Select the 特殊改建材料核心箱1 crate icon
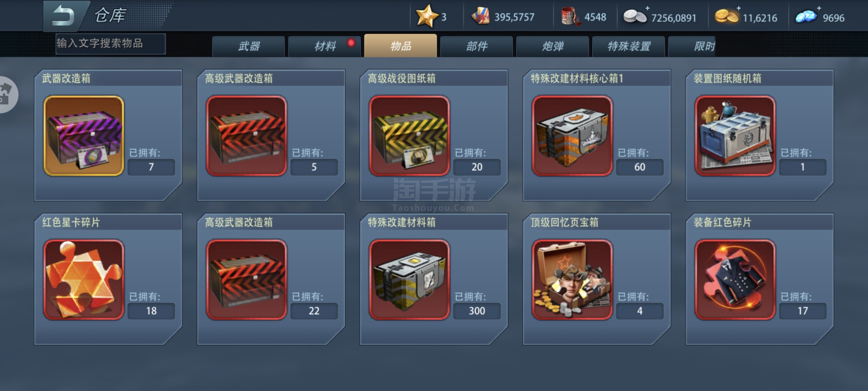Image resolution: width=868 pixels, height=391 pixels. 572,136
